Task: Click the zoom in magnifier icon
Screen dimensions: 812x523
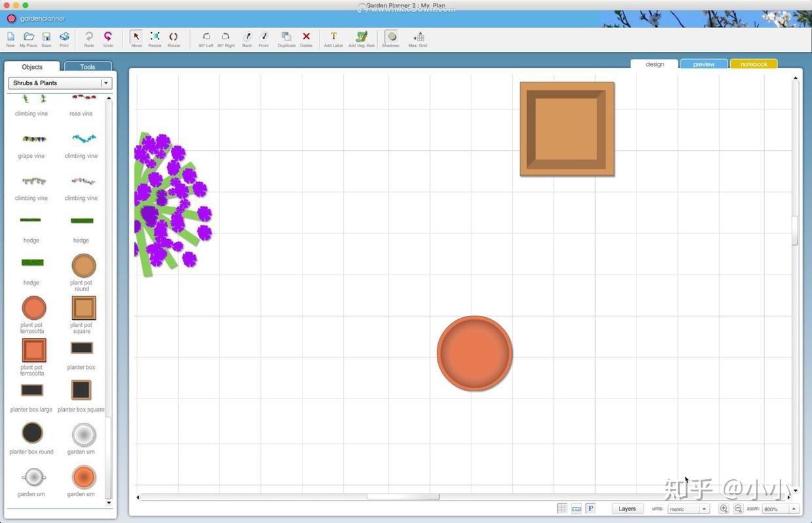Action: [723, 509]
